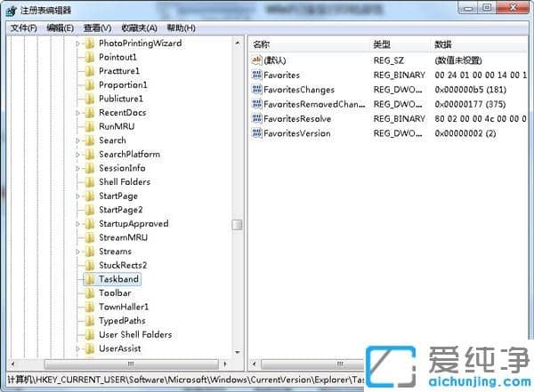Click tree pane horizontal scroll left arrow

(13, 364)
